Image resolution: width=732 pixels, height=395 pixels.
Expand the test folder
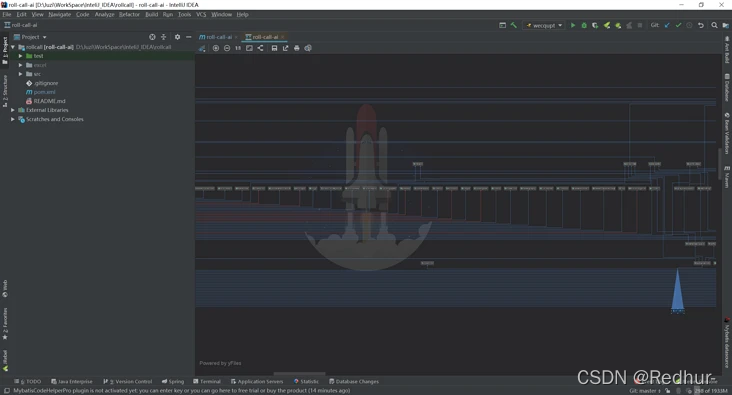tap(21, 56)
